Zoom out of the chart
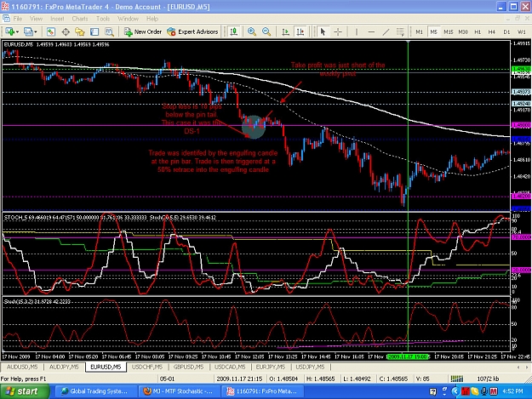 click(x=266, y=31)
